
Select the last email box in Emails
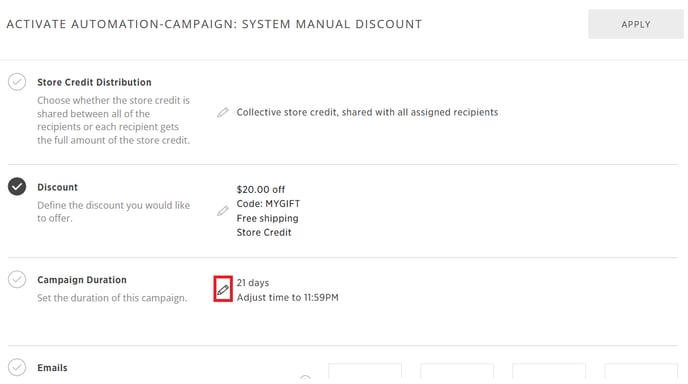point(641,371)
